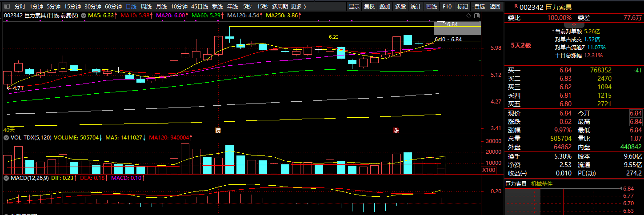
Task: Click the 显示 toolbar button
Action: [x=354, y=7]
